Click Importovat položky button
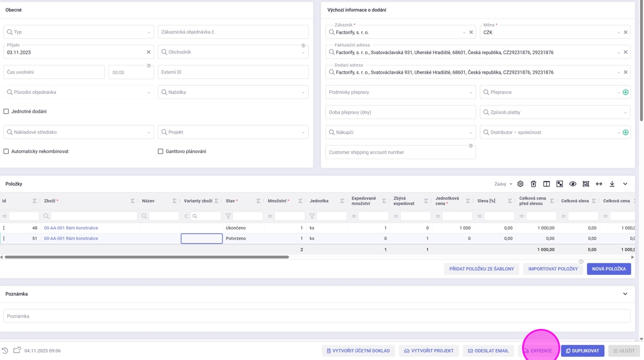Image resolution: width=644 pixels, height=360 pixels. 553,269
